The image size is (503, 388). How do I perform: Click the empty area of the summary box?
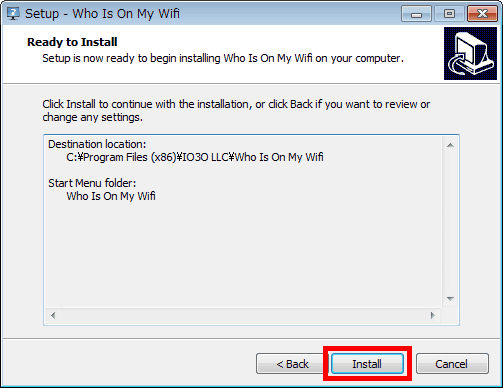coord(243,253)
